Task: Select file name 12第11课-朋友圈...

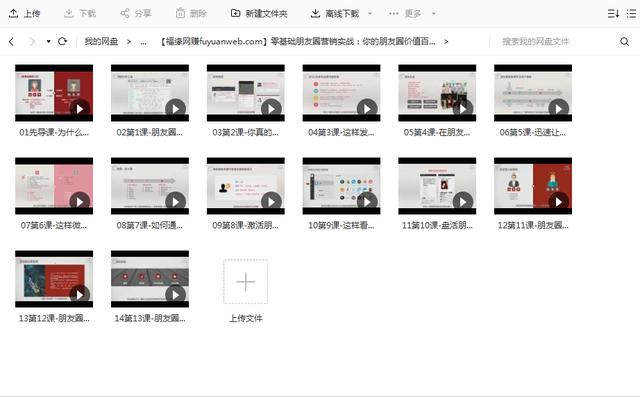Action: pos(533,225)
